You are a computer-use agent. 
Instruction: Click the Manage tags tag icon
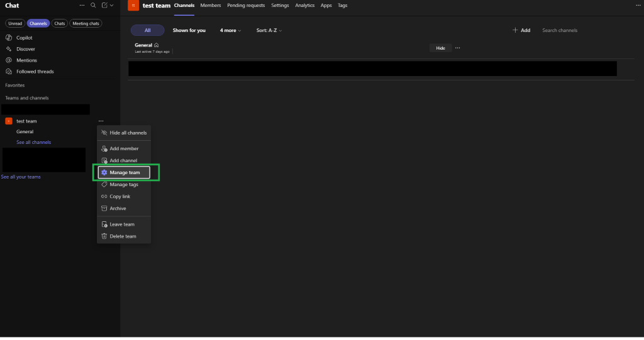tap(104, 185)
